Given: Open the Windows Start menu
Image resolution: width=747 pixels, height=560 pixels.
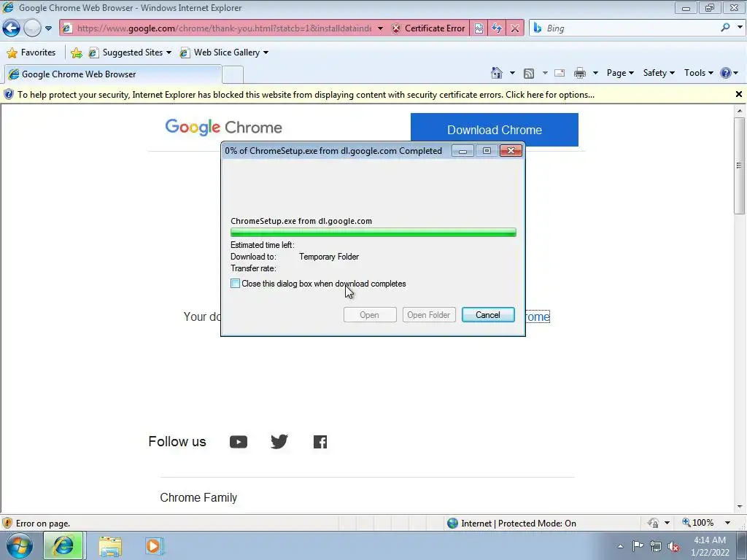Looking at the screenshot, I should (20, 545).
